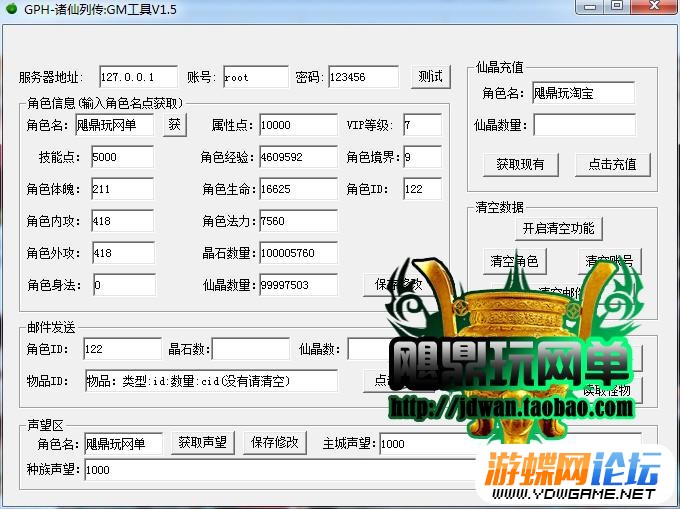Focus the 服务器地址 input with 127.0.0.1
Image resolution: width=680 pixels, height=509 pixels.
(138, 77)
